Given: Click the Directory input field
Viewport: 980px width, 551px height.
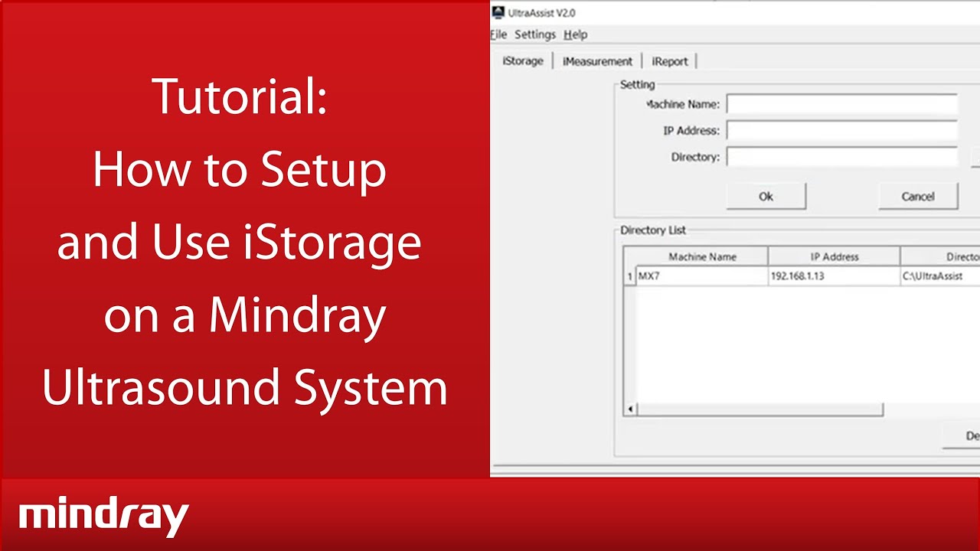Looking at the screenshot, I should pos(842,157).
